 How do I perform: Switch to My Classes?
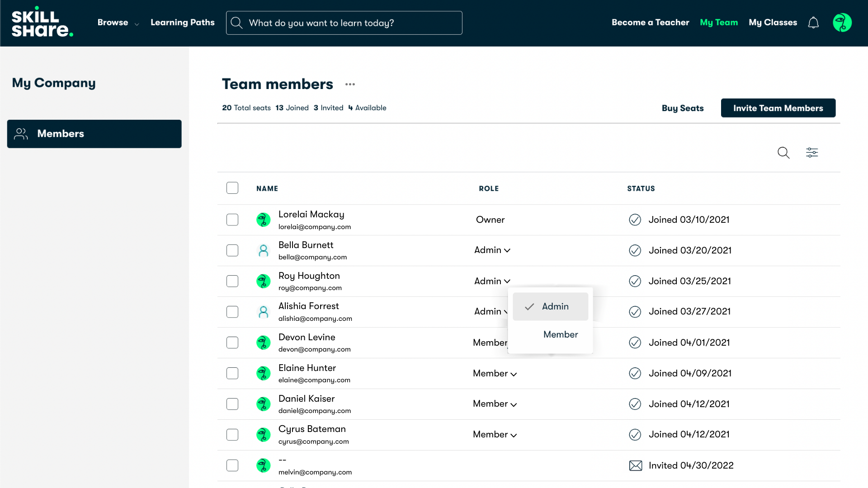[772, 22]
